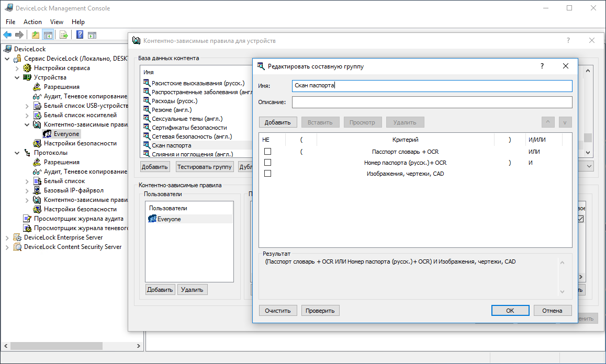
Task: Click Удалить button under Пользователи list
Action: pos(192,289)
